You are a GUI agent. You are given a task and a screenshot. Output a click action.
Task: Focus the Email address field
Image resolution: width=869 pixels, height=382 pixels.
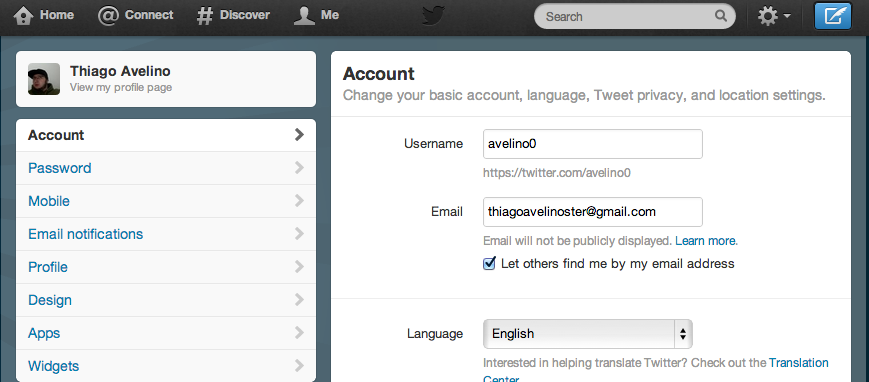(x=592, y=212)
